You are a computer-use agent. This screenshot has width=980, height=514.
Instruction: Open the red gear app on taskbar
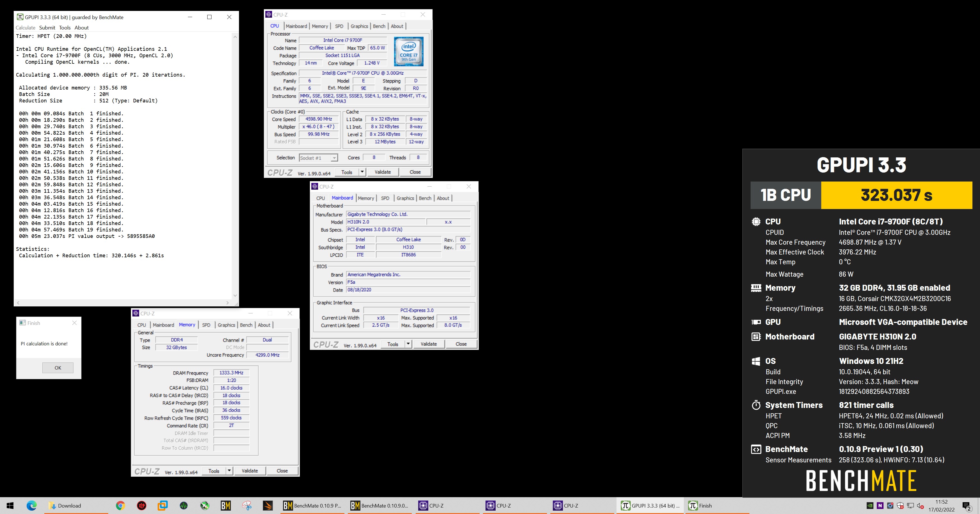[x=142, y=506]
